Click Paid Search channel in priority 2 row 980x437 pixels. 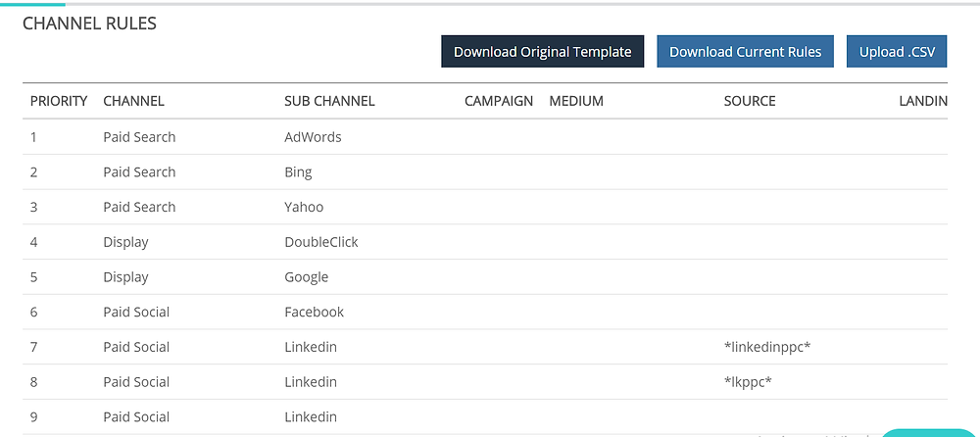[139, 171]
